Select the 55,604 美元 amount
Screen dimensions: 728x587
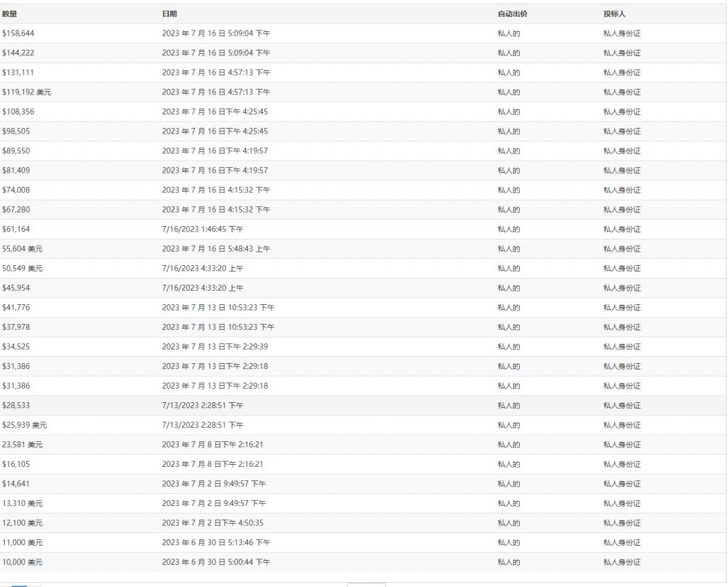pos(22,249)
